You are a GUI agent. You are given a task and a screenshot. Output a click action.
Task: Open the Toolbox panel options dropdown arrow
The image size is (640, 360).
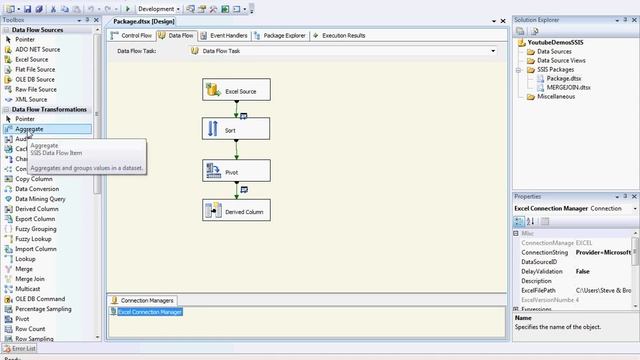tap(79, 20)
